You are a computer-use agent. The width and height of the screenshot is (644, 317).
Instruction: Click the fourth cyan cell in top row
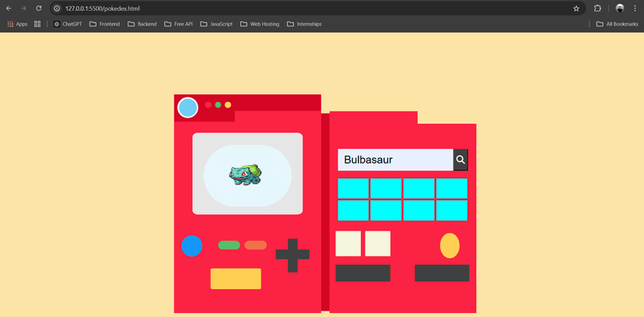452,188
